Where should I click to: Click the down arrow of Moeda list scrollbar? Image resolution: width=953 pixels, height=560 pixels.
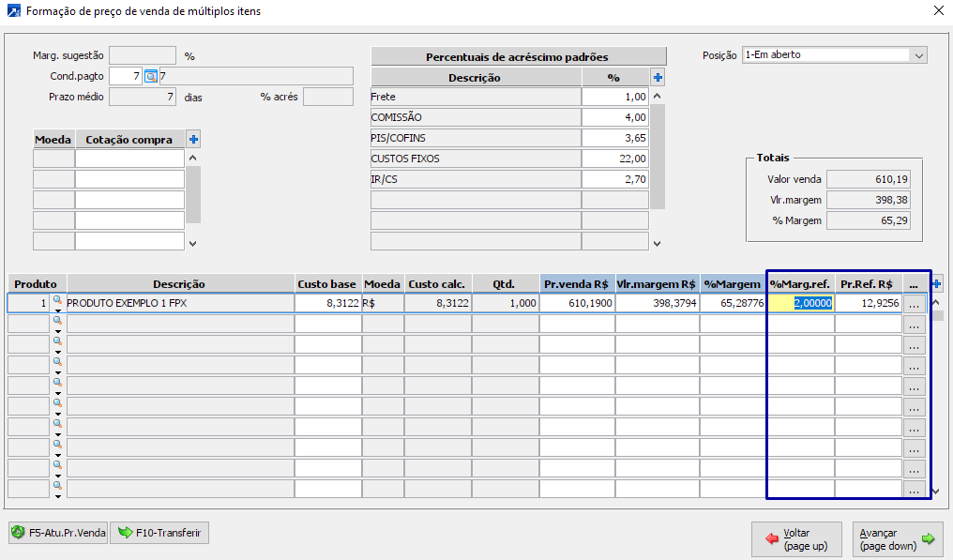tap(193, 244)
